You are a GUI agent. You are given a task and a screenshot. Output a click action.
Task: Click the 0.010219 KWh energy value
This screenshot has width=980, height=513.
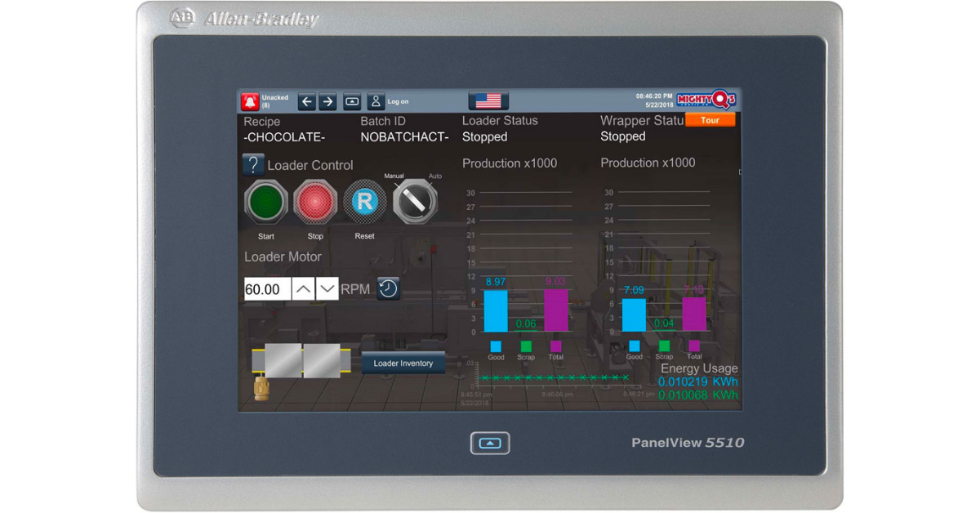698,381
